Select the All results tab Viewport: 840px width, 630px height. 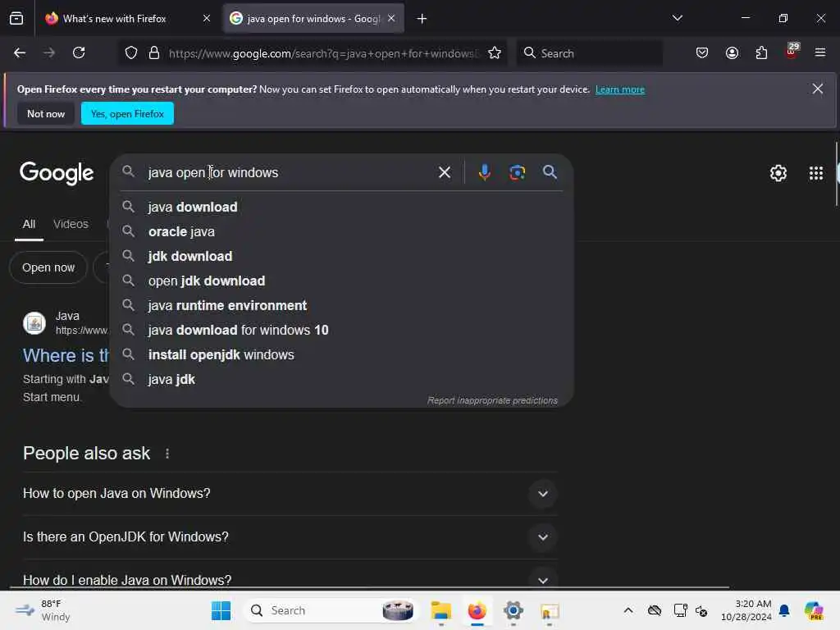click(x=29, y=225)
